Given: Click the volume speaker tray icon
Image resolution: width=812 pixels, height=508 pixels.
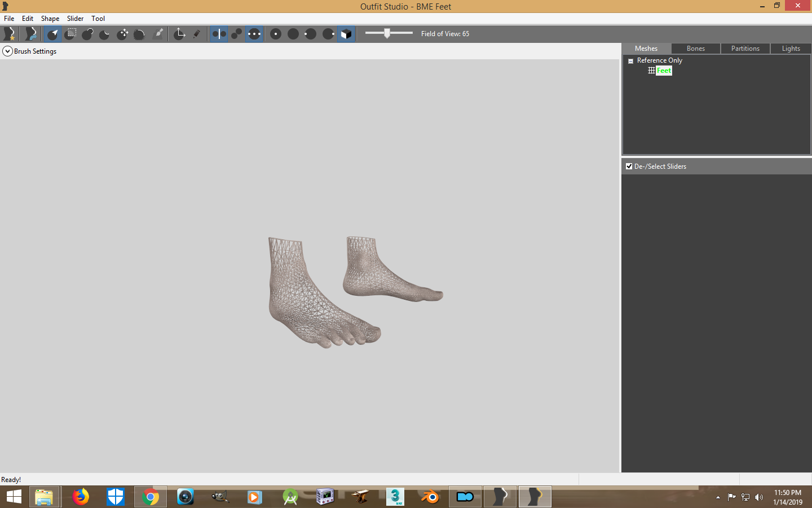Looking at the screenshot, I should click(x=759, y=497).
